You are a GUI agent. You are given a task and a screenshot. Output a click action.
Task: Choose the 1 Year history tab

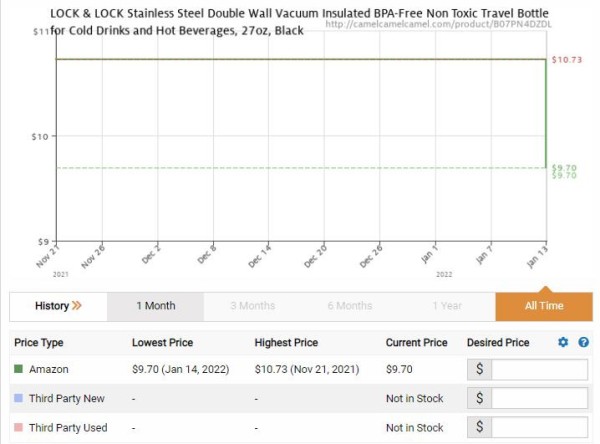[447, 306]
